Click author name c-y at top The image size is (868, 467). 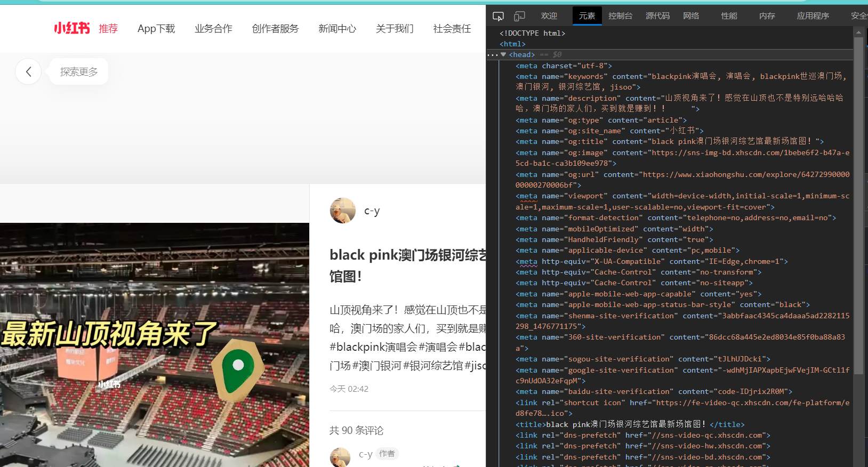[x=372, y=211]
